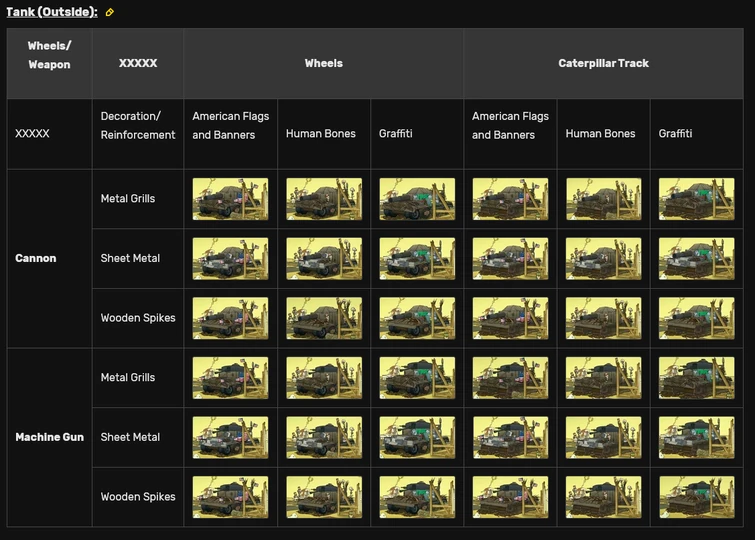Viewport: 755px width, 540px height.
Task: Open Cannon Sheet Metal Caterpillar Human Bones thumbnail
Action: pos(604,259)
